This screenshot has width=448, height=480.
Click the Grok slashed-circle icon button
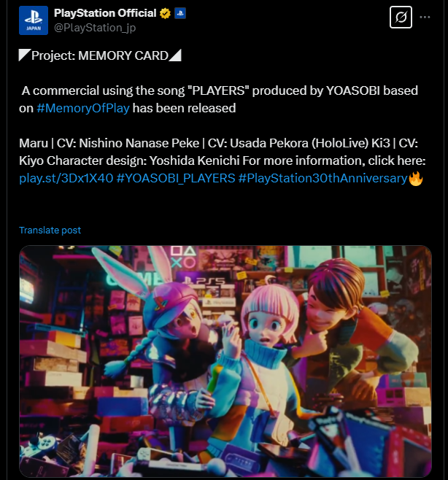(x=401, y=18)
